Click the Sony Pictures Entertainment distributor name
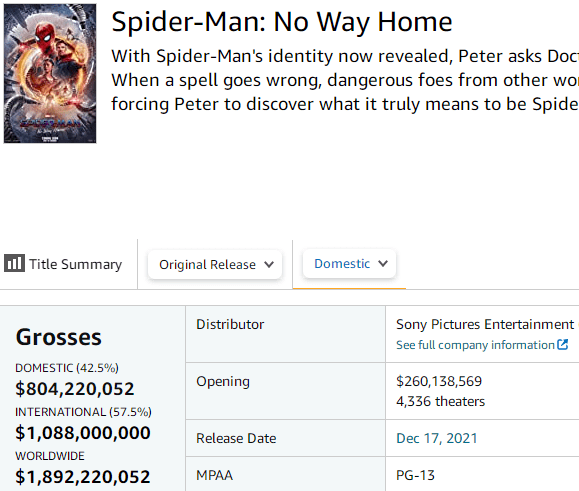The image size is (579, 491). point(485,324)
